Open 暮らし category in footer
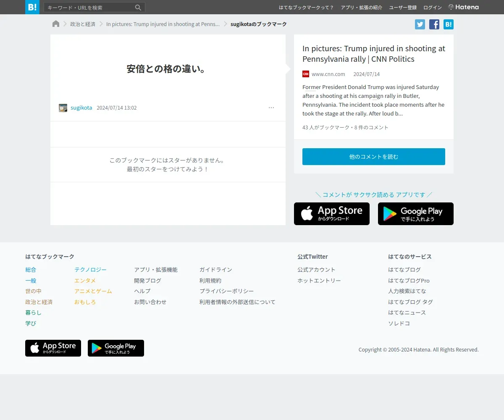The height and width of the screenshot is (420, 504). tap(33, 312)
